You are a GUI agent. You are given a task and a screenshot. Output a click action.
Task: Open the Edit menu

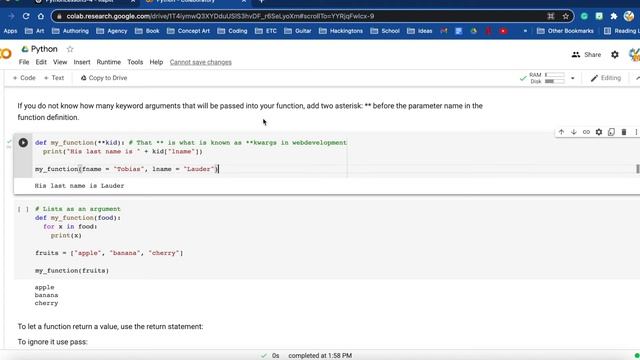[x=41, y=62]
